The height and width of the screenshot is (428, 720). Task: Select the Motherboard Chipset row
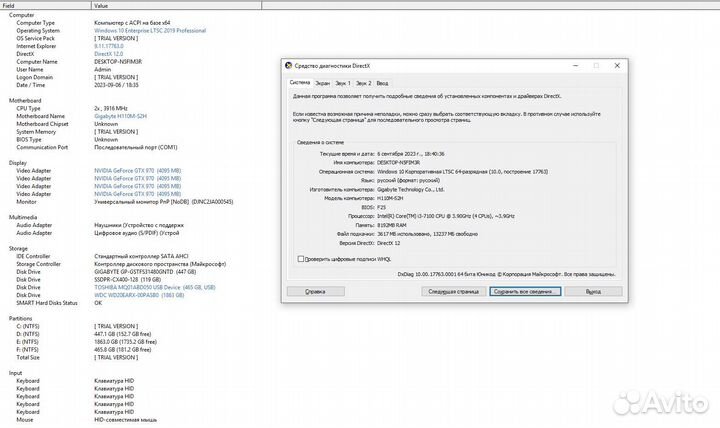[x=67, y=124]
